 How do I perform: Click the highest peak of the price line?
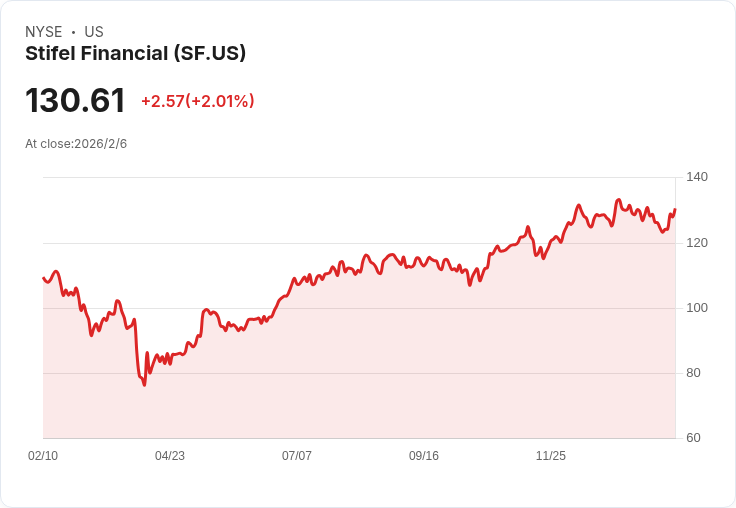point(619,200)
